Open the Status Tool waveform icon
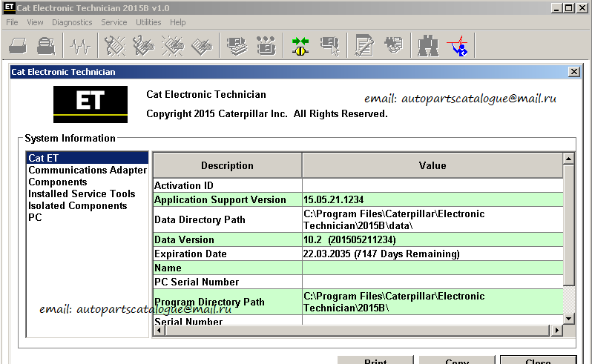 80,47
